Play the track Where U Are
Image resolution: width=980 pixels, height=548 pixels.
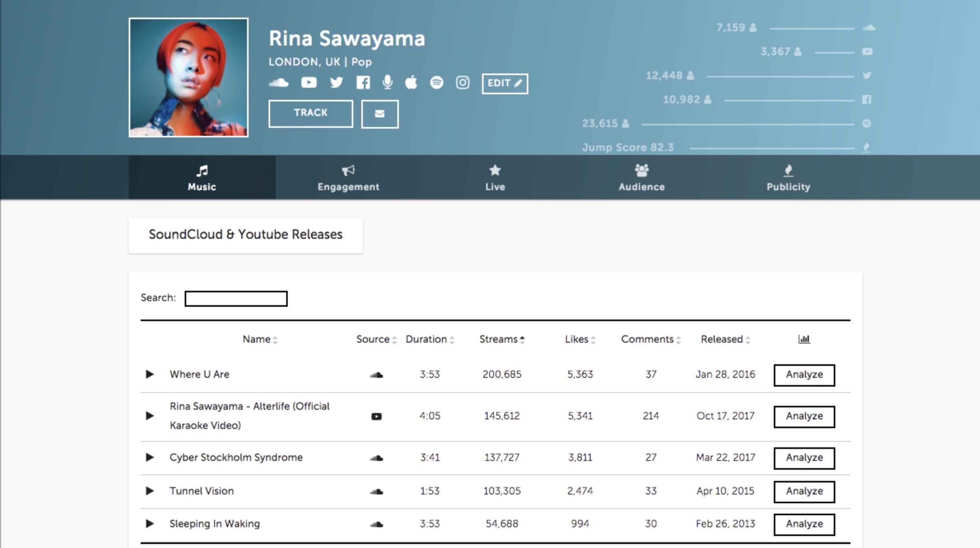tap(150, 374)
